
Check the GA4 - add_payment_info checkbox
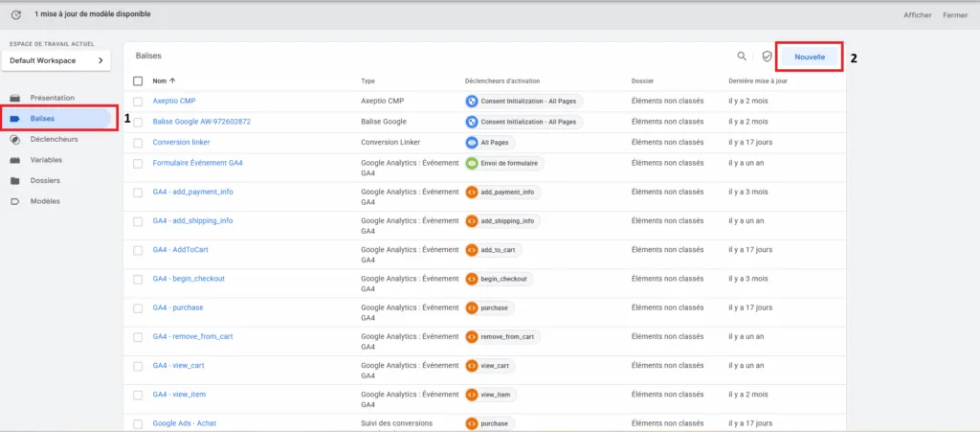pos(138,192)
